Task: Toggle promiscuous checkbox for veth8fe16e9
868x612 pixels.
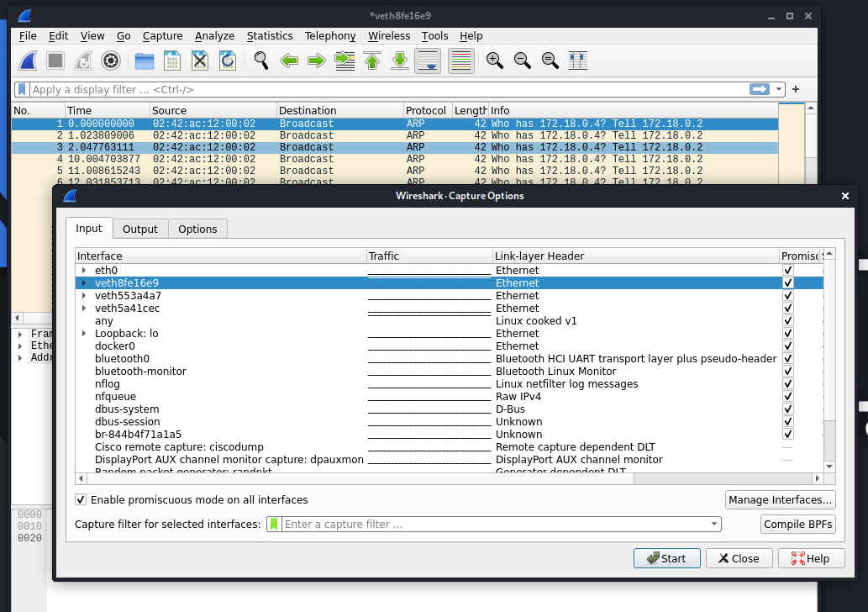Action: click(787, 282)
